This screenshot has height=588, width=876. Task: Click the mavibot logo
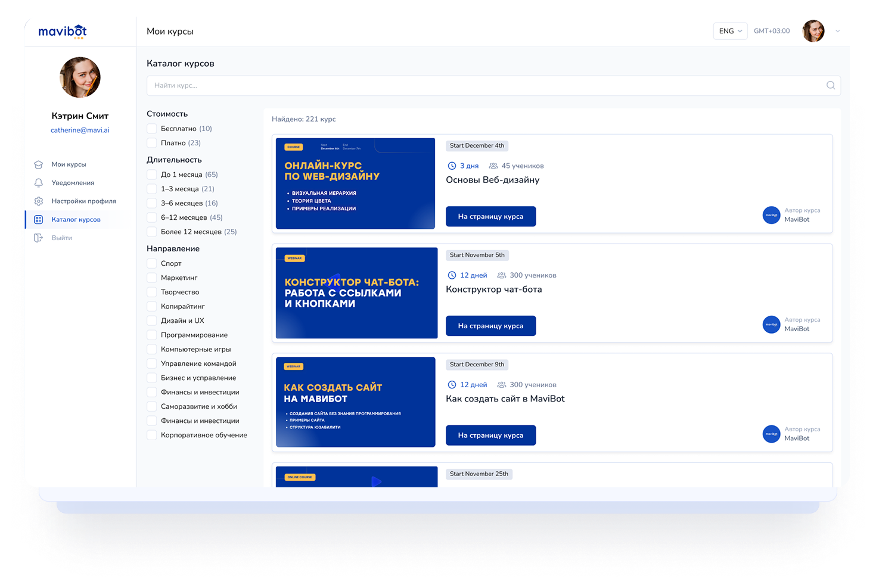point(63,32)
